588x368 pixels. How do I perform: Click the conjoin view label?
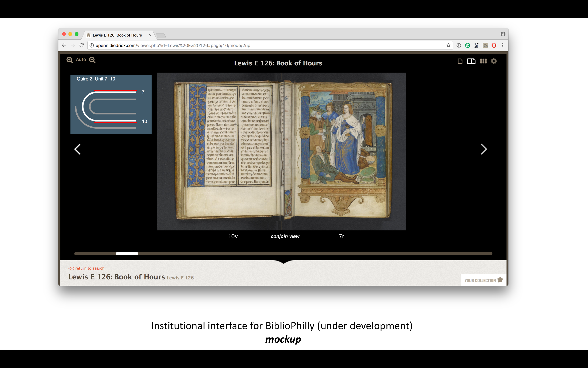tap(285, 236)
